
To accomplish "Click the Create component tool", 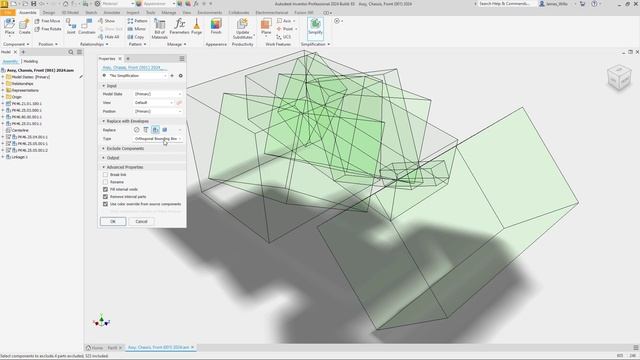I will tap(24, 27).
